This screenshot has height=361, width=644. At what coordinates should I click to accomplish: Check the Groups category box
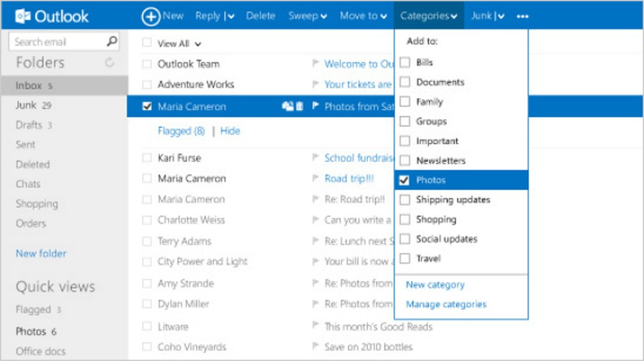[405, 121]
